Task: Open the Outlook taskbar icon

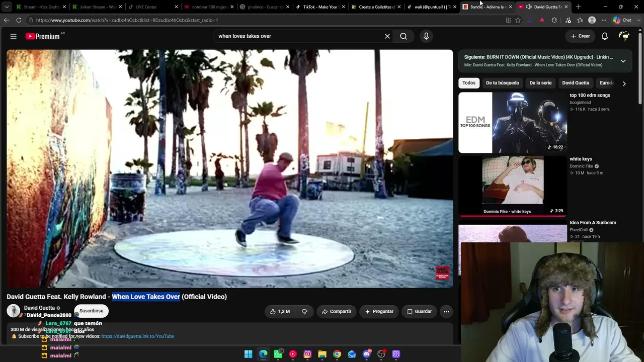Action: tap(352, 354)
